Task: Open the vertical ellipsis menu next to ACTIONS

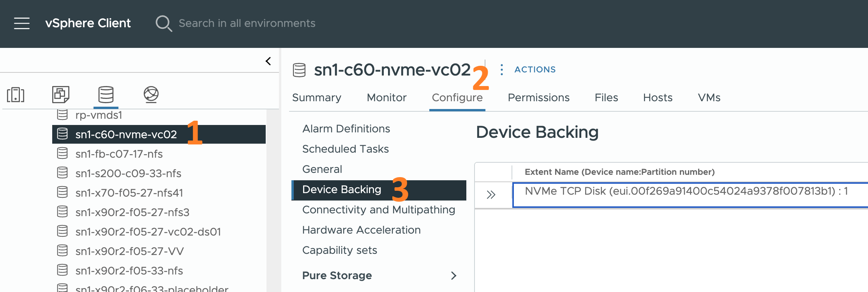Action: [501, 70]
